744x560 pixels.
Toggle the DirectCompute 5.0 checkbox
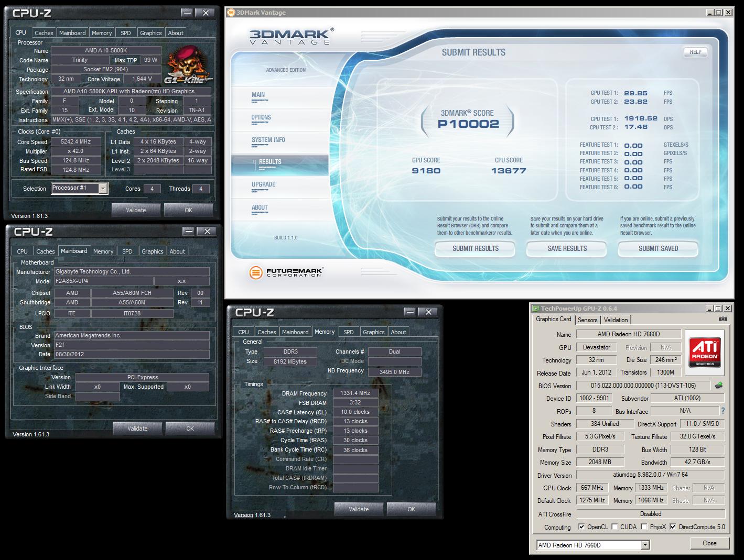coord(673,527)
